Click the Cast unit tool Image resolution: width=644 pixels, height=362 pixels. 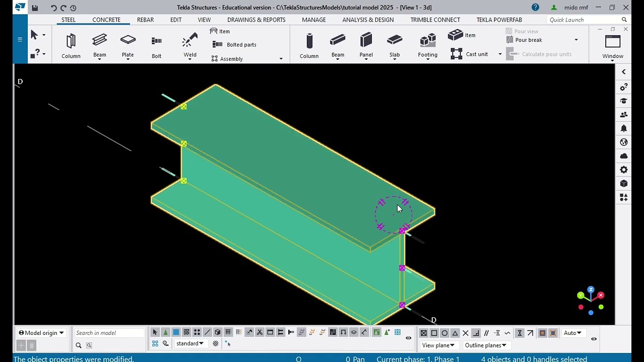(469, 54)
